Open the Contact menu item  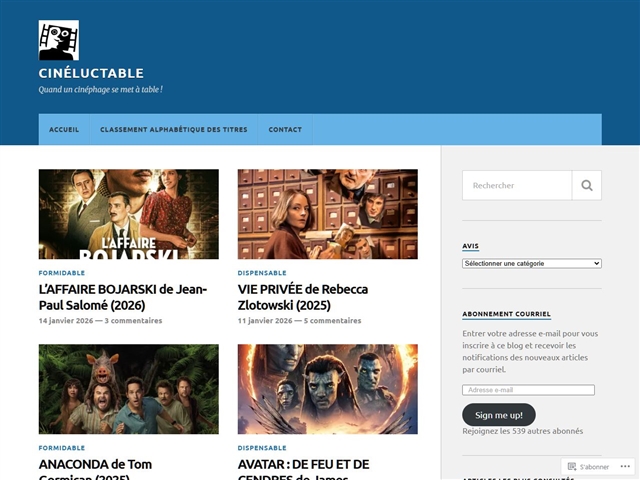(x=285, y=129)
